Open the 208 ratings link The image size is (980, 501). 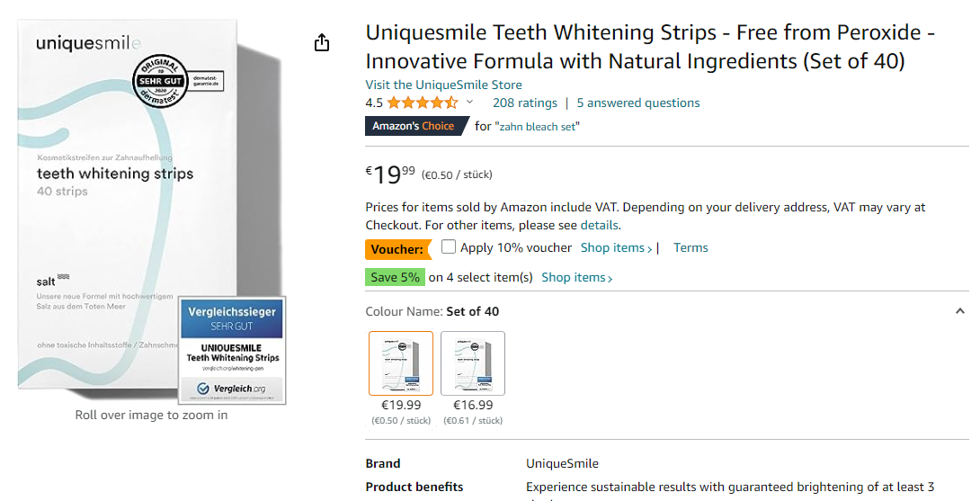tap(525, 103)
